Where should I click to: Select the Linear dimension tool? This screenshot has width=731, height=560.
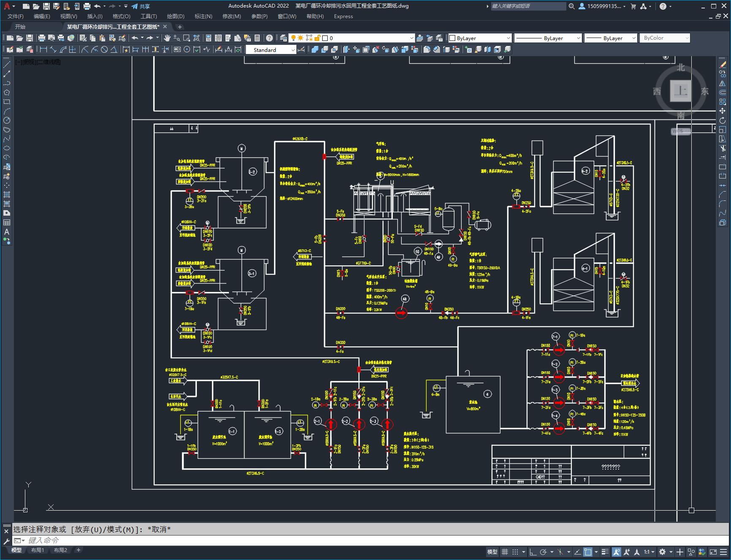coord(43,49)
